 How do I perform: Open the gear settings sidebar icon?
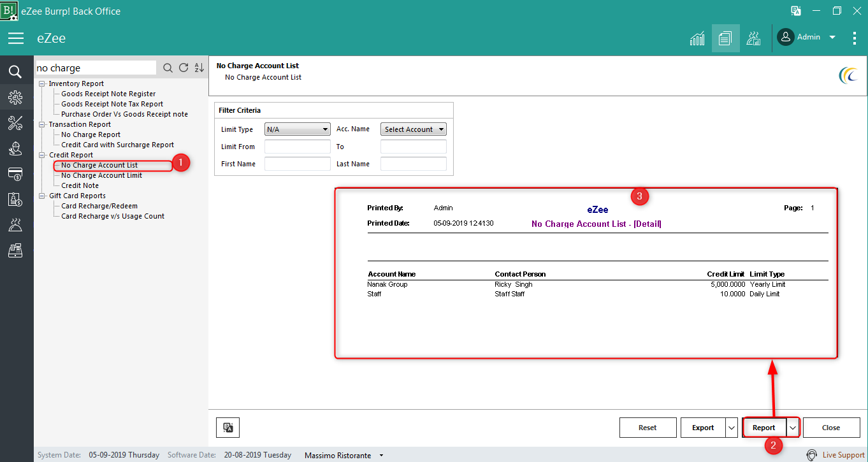coord(15,97)
